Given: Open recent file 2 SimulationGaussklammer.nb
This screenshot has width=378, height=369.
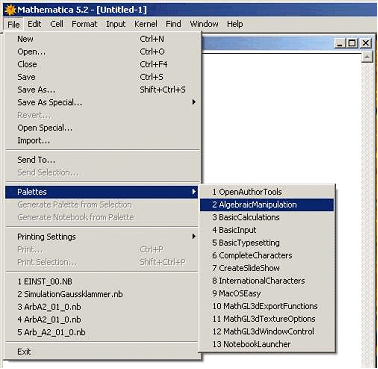Looking at the screenshot, I should click(103, 294).
